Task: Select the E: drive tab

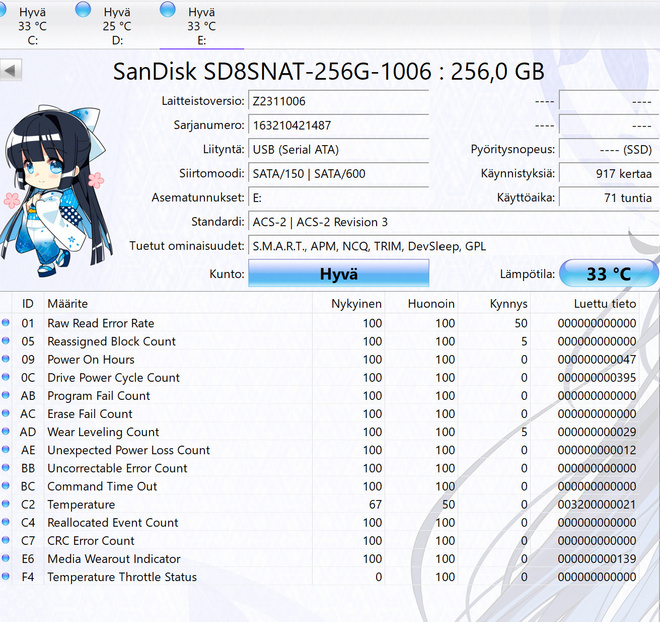Action: pyautogui.click(x=202, y=24)
